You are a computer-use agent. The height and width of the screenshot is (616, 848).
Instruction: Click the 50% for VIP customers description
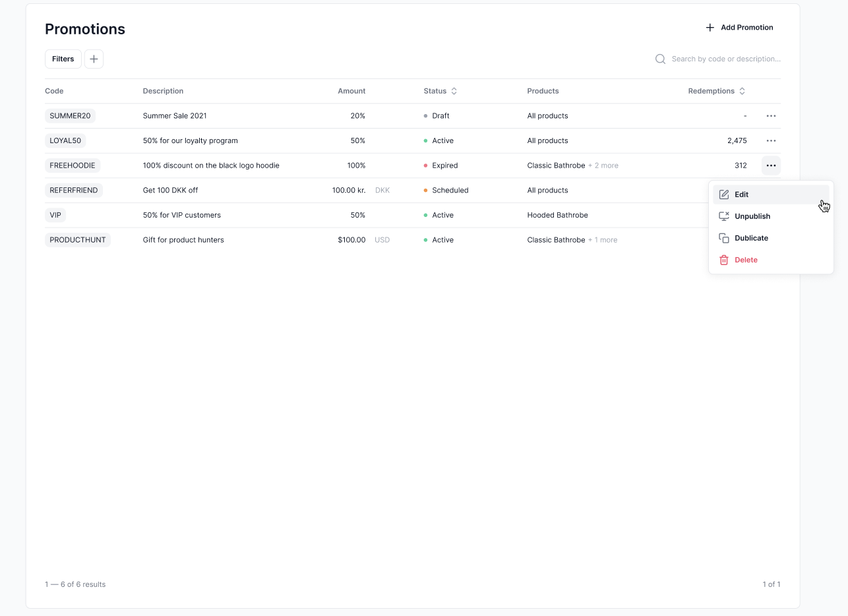tap(182, 215)
